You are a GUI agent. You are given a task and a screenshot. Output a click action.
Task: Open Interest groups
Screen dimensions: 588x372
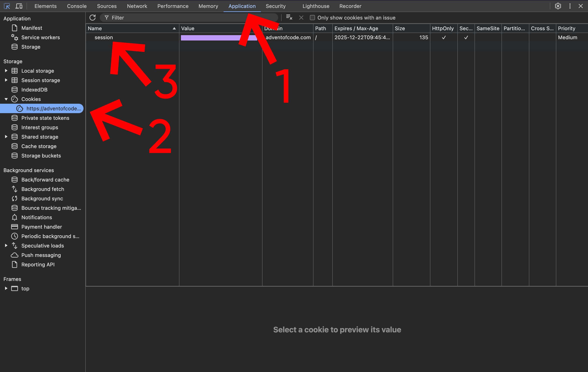pyautogui.click(x=40, y=127)
